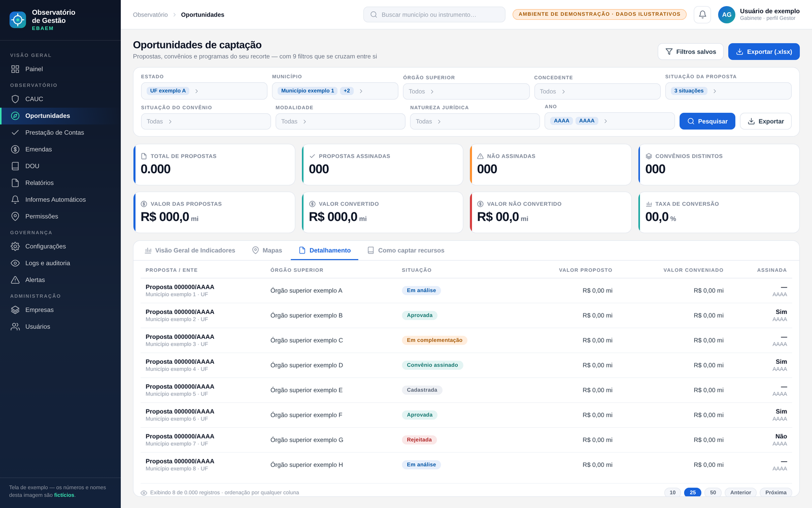
Task: Click the Empresas layers icon
Action: [x=15, y=310]
